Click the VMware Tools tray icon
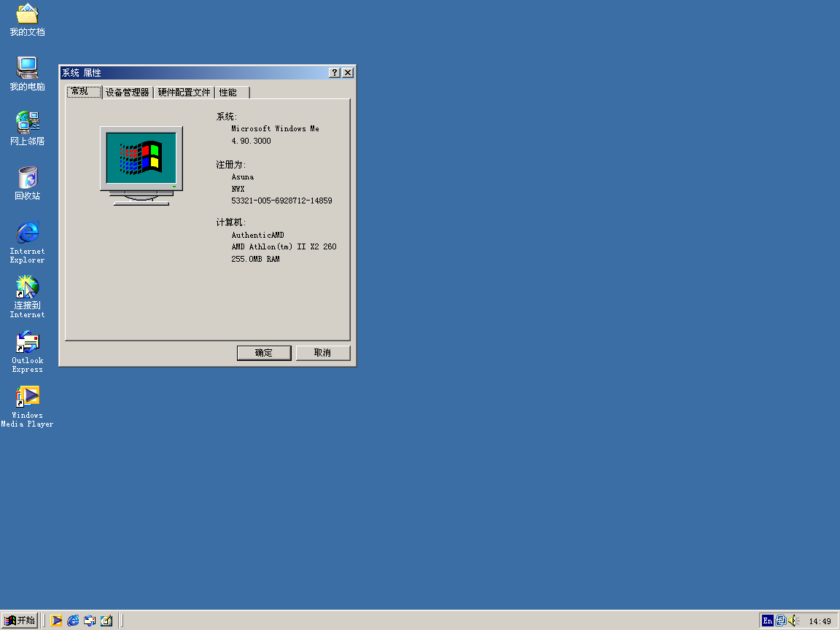The width and height of the screenshot is (840, 630). click(780, 621)
